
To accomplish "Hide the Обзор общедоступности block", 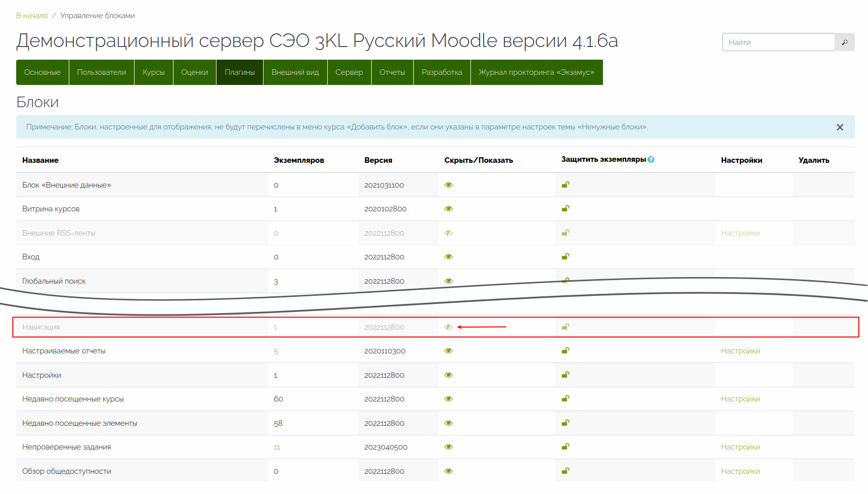I will click(448, 471).
